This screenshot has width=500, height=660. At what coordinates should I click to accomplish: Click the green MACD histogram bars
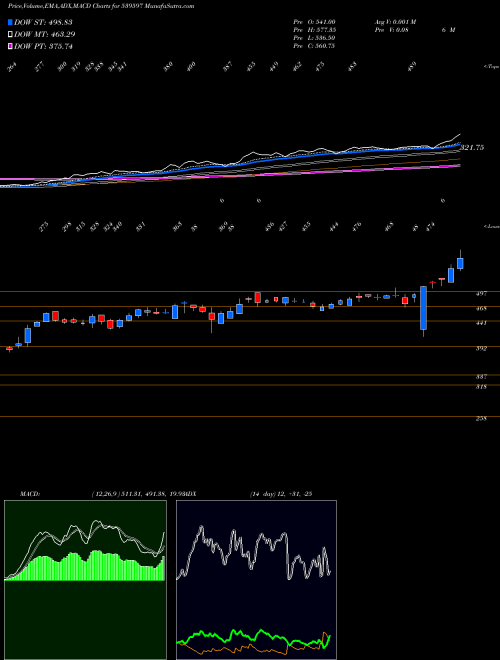point(84,566)
